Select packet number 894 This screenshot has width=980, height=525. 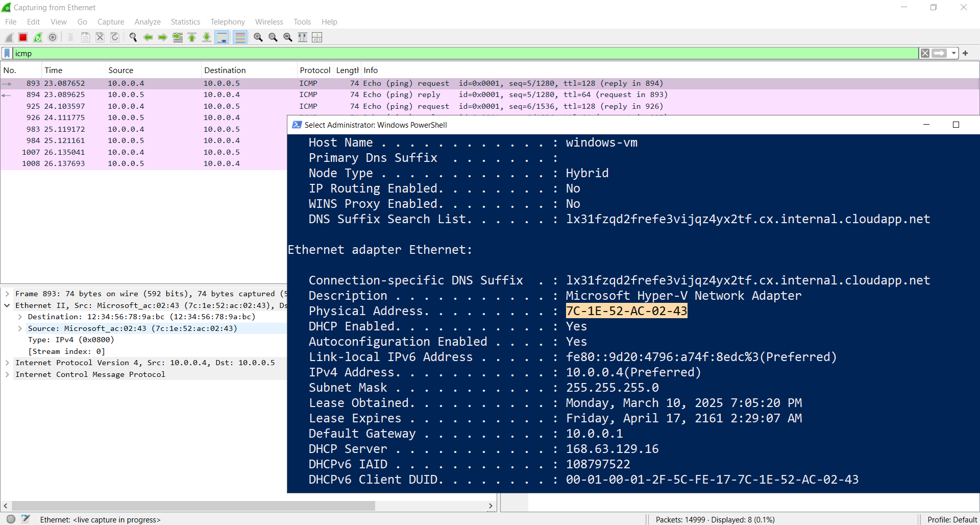click(490, 94)
